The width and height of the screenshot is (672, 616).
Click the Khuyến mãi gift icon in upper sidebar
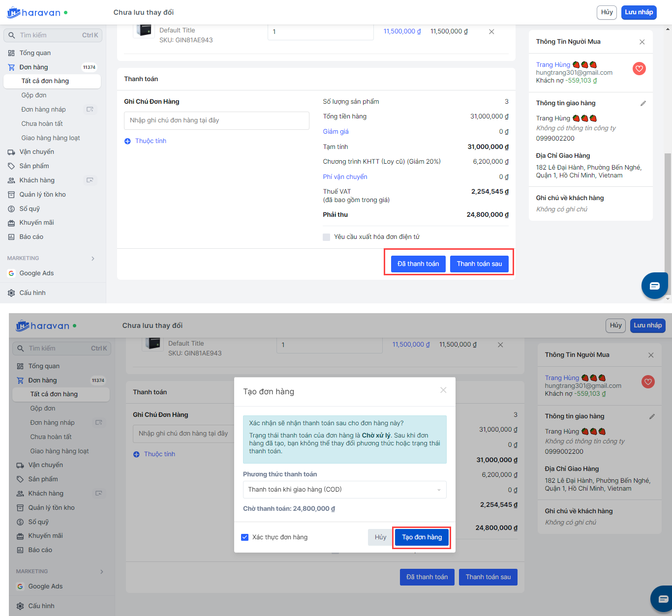11,223
